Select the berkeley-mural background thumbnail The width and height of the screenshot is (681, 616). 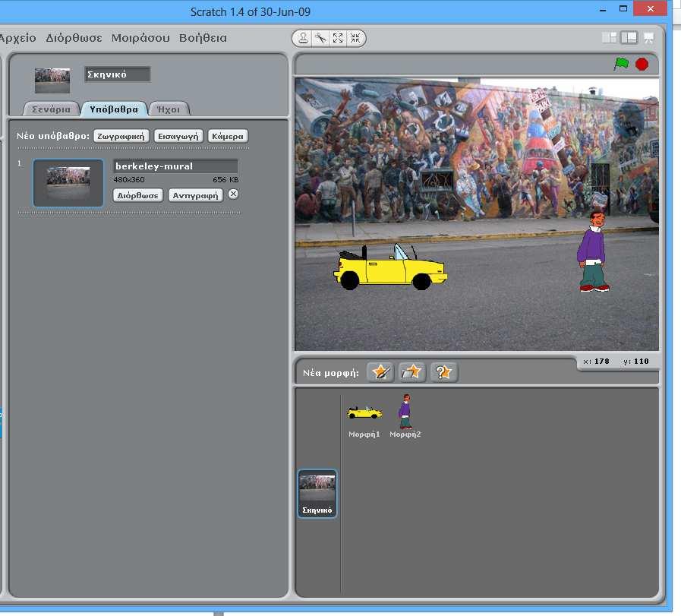68,182
